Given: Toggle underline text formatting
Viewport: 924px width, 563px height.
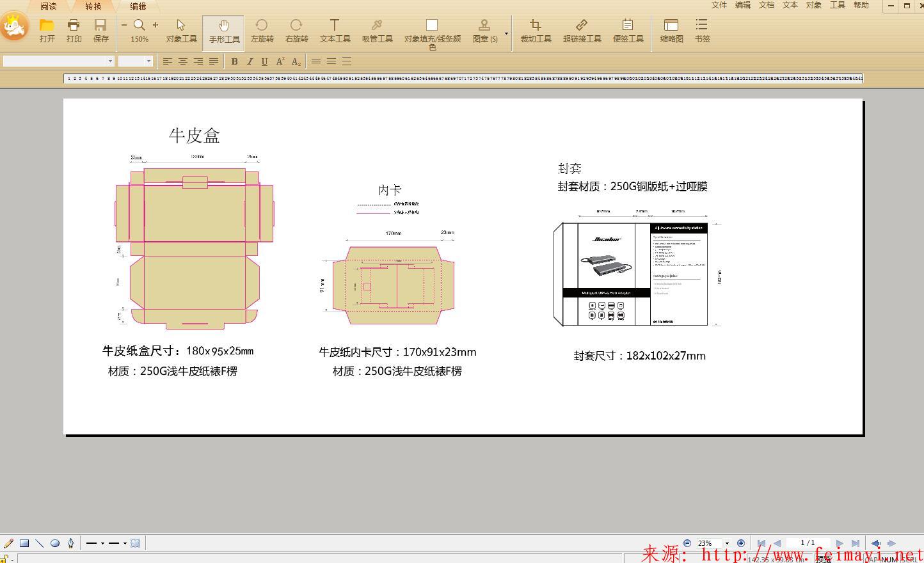Looking at the screenshot, I should [264, 61].
